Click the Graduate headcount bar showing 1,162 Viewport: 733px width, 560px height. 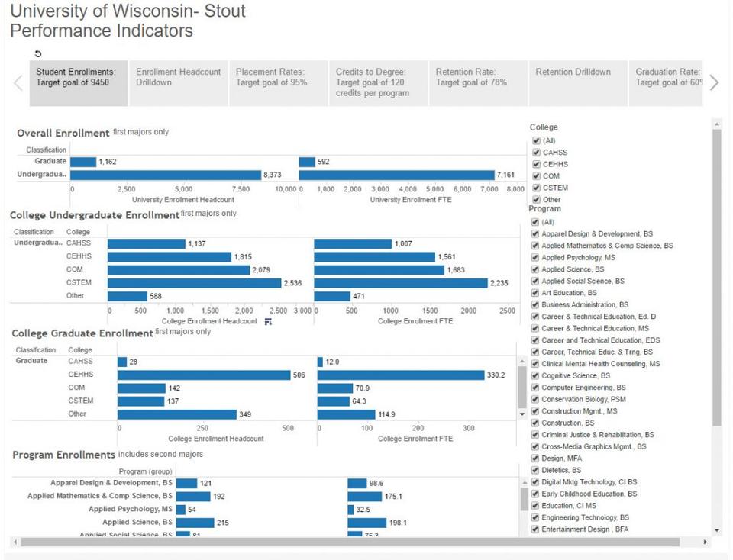[x=83, y=162]
